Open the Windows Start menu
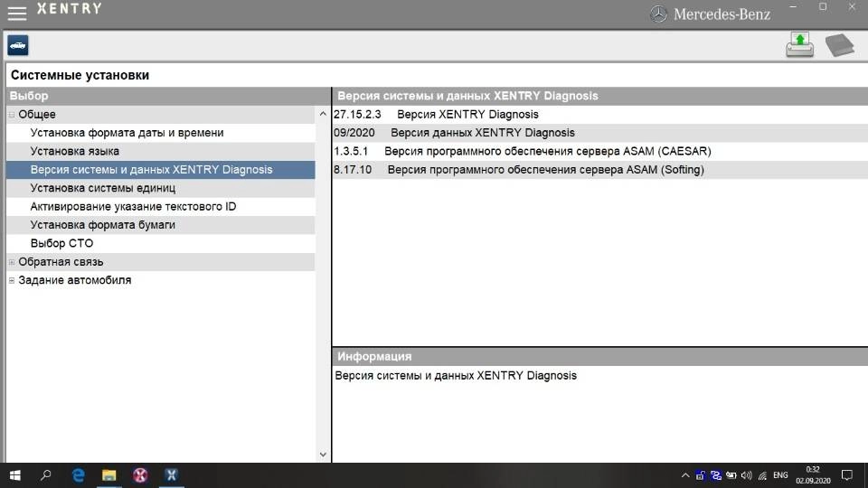This screenshot has width=868, height=488. coord(15,475)
